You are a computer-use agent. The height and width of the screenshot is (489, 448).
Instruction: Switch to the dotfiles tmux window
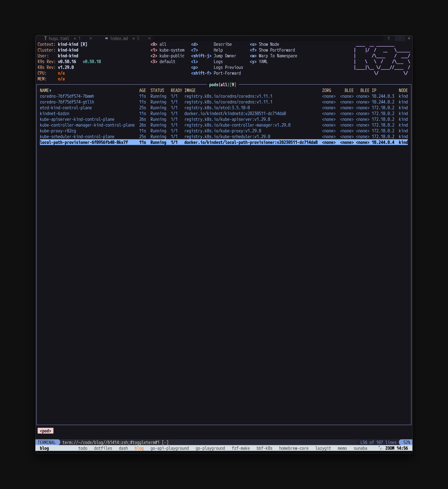click(103, 448)
